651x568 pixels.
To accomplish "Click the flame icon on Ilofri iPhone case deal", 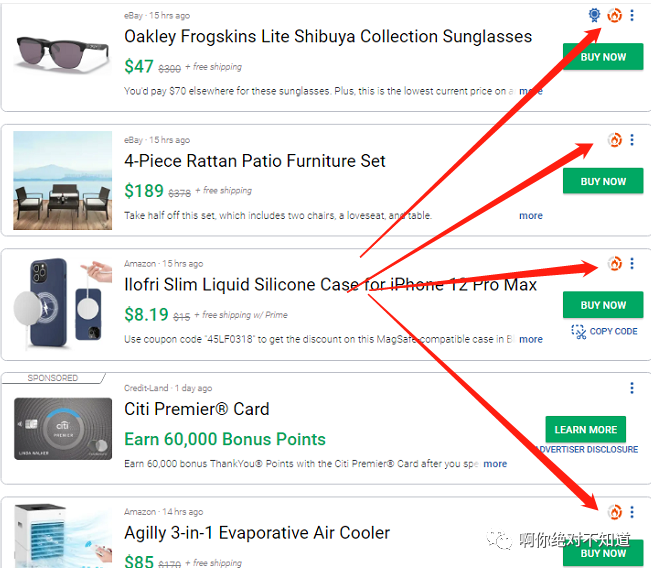I will (615, 264).
